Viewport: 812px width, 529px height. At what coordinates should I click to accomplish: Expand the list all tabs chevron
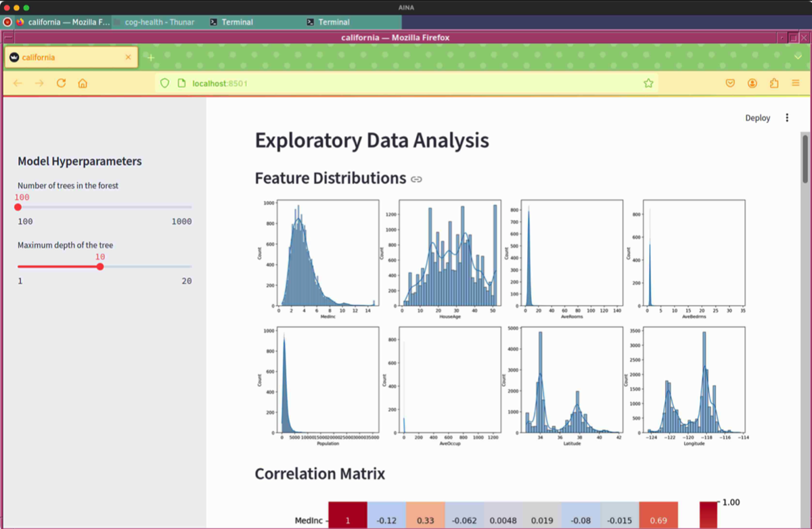coord(798,57)
